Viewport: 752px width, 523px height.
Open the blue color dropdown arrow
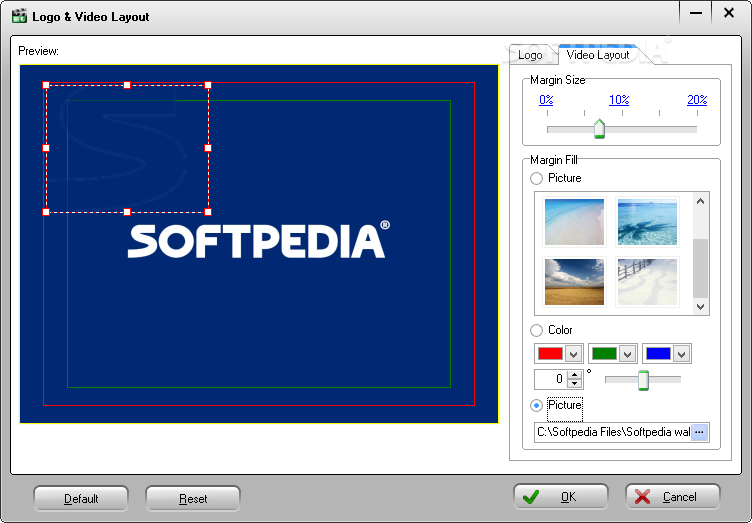[x=682, y=354]
